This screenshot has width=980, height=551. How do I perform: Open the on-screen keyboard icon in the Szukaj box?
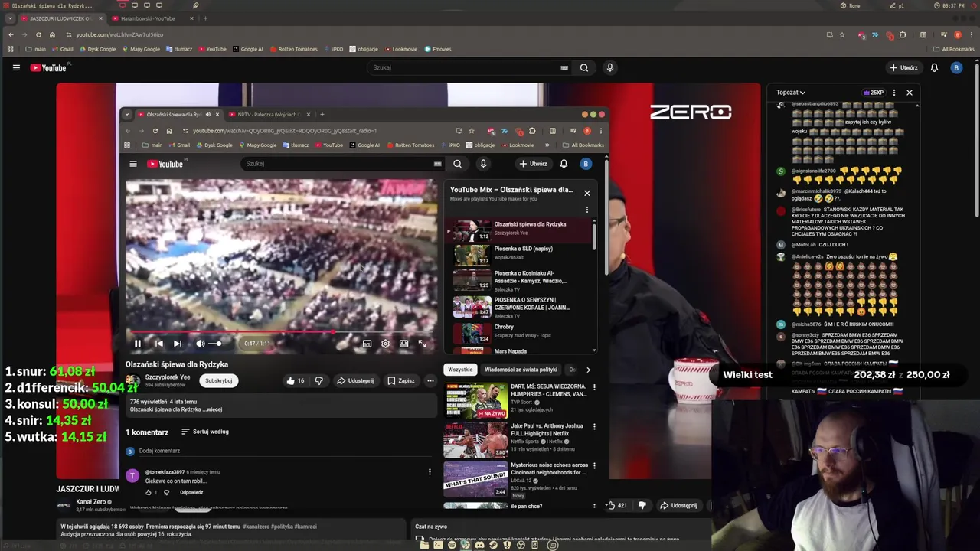coord(564,67)
